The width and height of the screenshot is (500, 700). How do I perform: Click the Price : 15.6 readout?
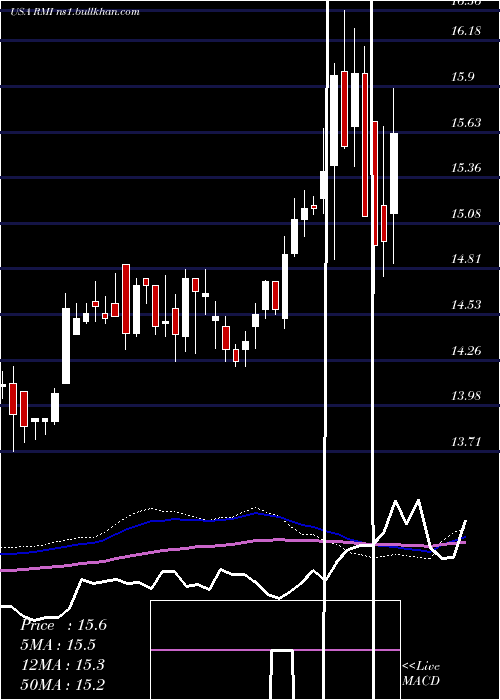pos(63,625)
